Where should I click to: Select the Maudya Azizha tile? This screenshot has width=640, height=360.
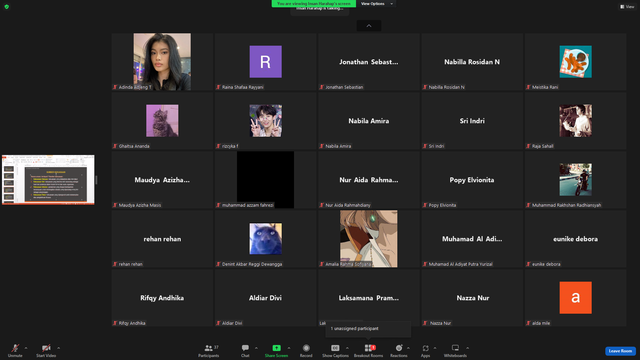point(162,180)
